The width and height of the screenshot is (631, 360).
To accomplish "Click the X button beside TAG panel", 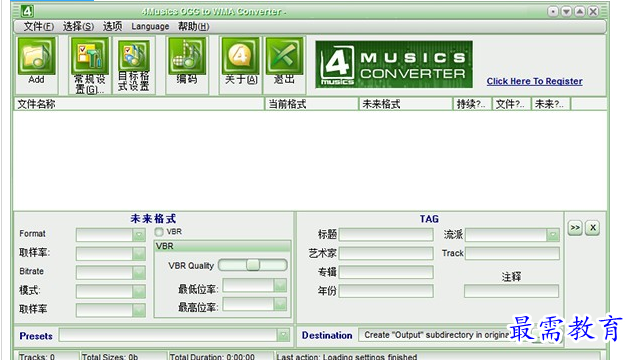I will (593, 228).
